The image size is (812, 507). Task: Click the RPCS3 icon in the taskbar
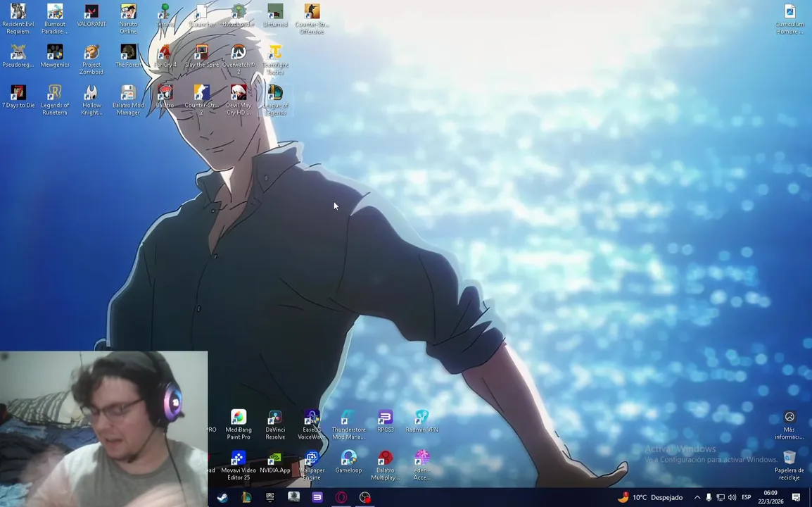click(x=317, y=497)
